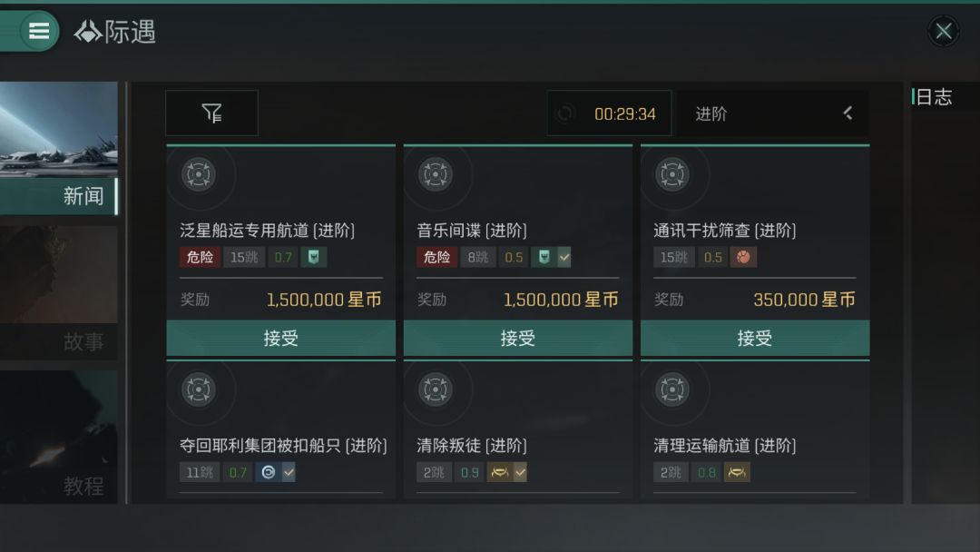
Task: Toggle the checkmark on 夺回耶利集团被扣船只
Action: point(288,472)
